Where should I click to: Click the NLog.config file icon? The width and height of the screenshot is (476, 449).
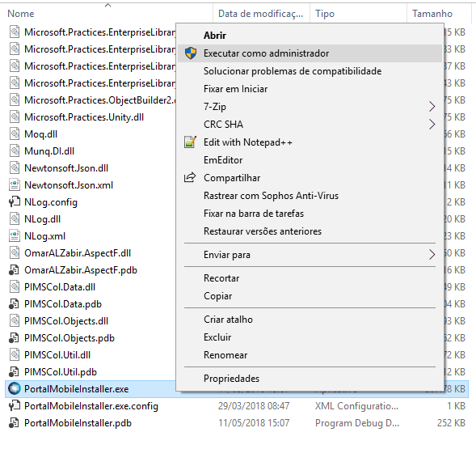[x=15, y=202]
